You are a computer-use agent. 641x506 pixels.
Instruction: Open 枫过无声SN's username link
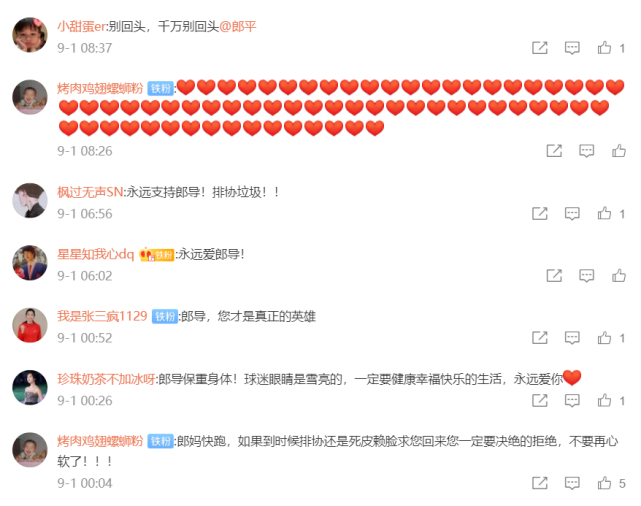(90, 192)
